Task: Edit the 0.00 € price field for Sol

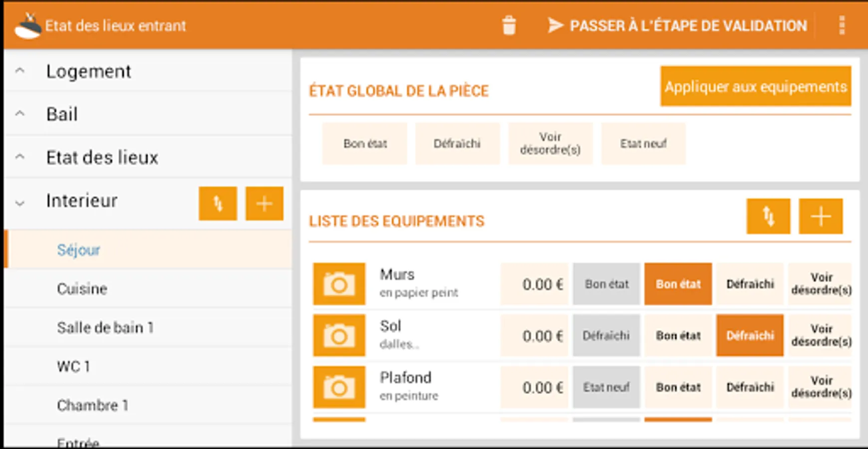Action: click(x=534, y=335)
